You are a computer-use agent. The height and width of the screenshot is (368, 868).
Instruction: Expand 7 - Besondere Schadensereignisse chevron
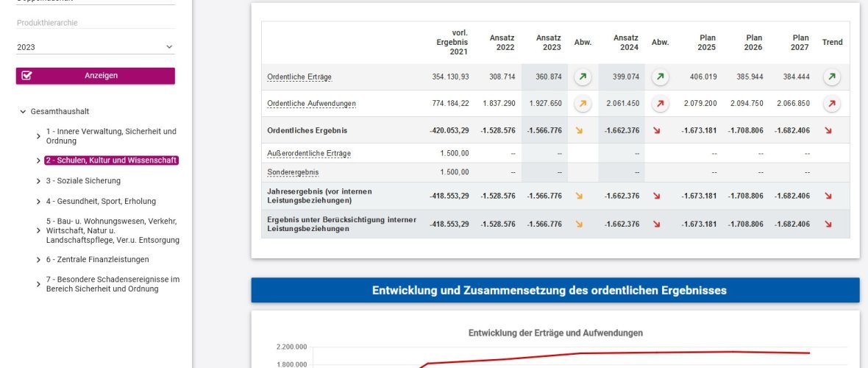(38, 284)
